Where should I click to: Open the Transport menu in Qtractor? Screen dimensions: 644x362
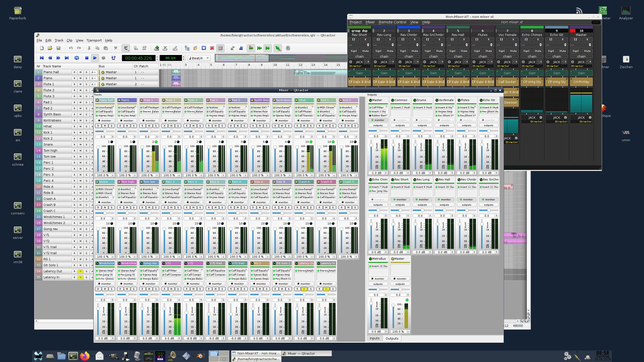coord(94,40)
